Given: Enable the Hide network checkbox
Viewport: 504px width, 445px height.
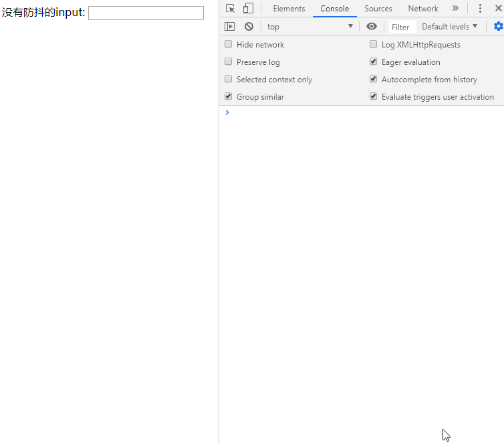Looking at the screenshot, I should point(228,44).
